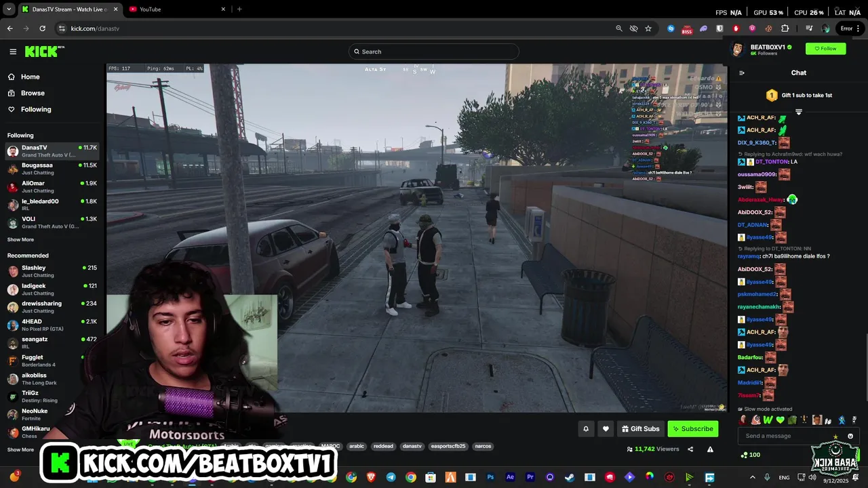Open the Extensions puzzle icon

pos(785,28)
